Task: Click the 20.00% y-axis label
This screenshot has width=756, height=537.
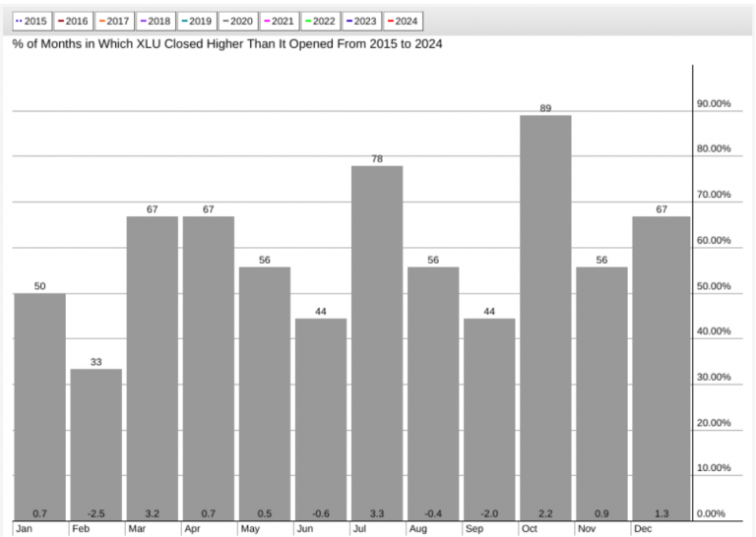Action: (714, 423)
